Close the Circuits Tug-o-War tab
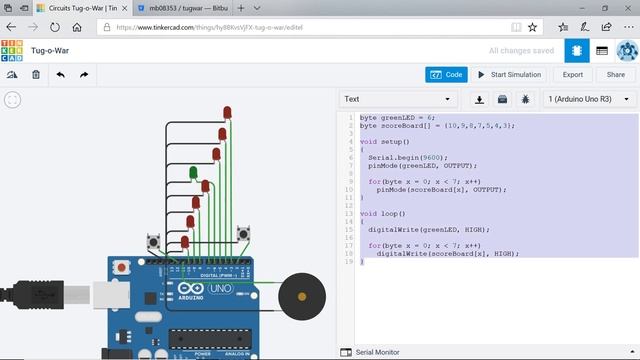 pyautogui.click(x=124, y=8)
